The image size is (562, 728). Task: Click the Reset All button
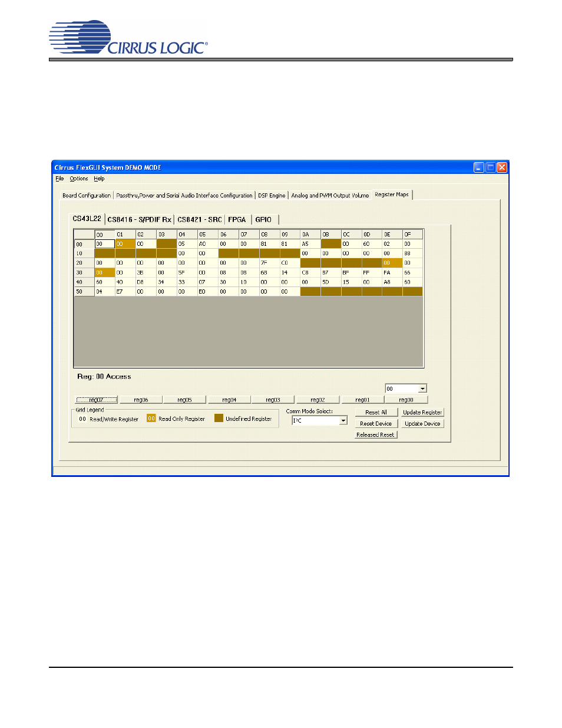point(376,412)
